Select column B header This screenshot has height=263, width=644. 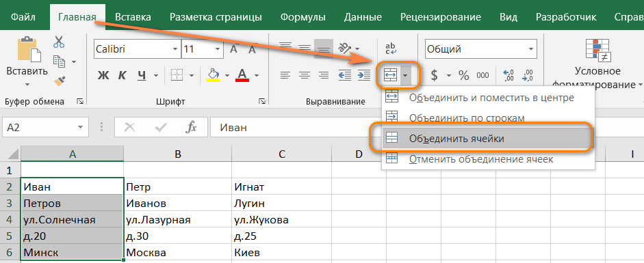click(x=177, y=154)
